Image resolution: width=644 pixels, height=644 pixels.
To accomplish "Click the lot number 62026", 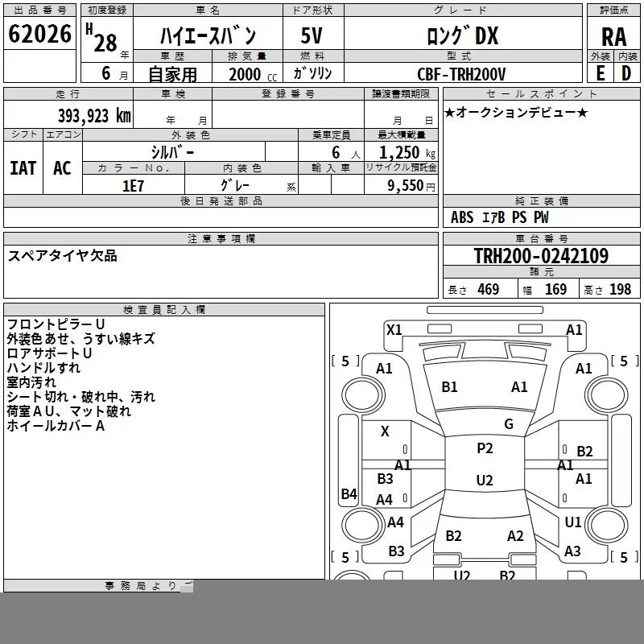I will (x=39, y=34).
